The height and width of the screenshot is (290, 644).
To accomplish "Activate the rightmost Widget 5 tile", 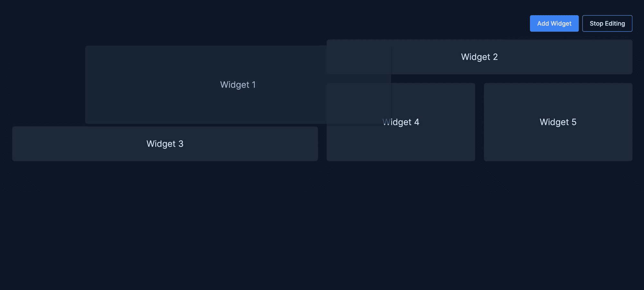I will pyautogui.click(x=558, y=122).
